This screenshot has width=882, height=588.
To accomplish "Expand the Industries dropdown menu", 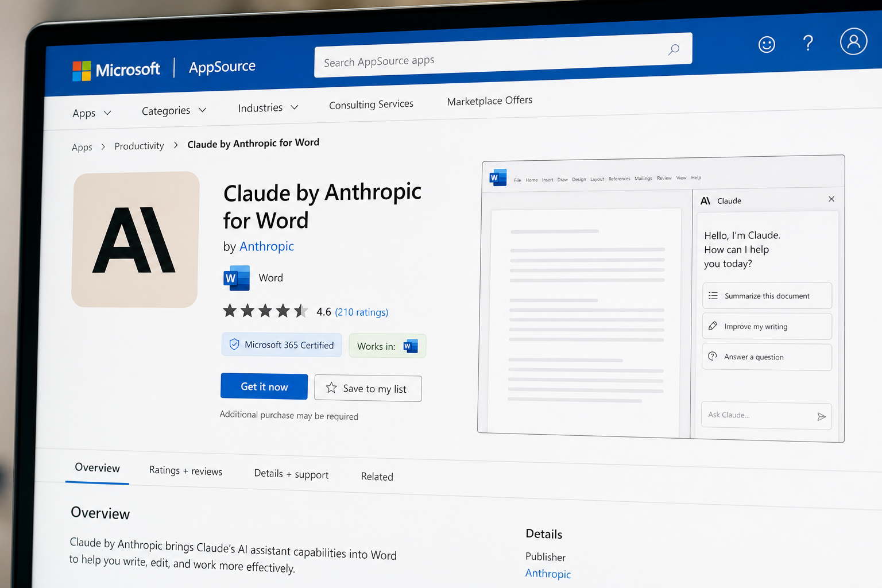I will pyautogui.click(x=268, y=107).
